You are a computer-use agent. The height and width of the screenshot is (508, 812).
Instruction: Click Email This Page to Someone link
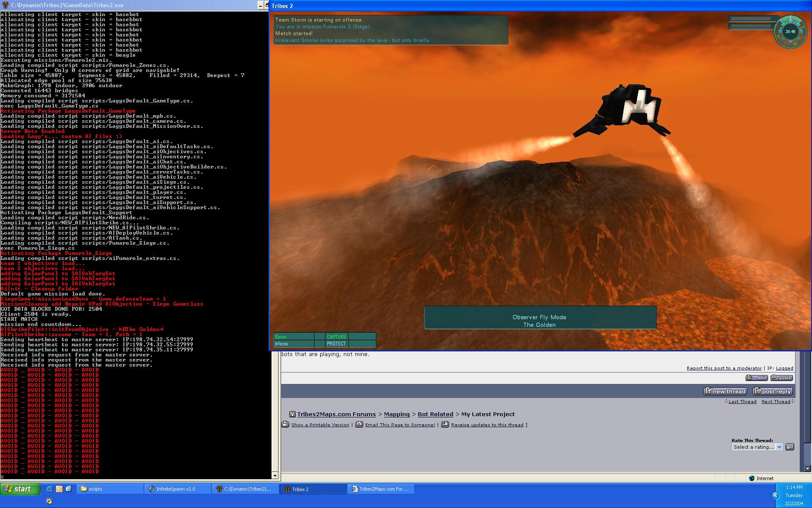tap(400, 425)
